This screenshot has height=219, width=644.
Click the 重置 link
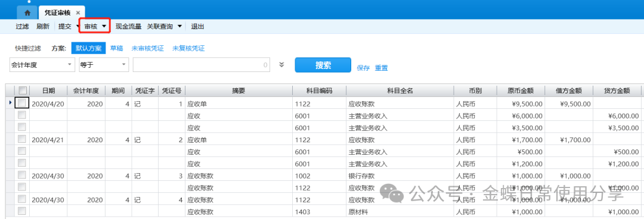pyautogui.click(x=381, y=68)
